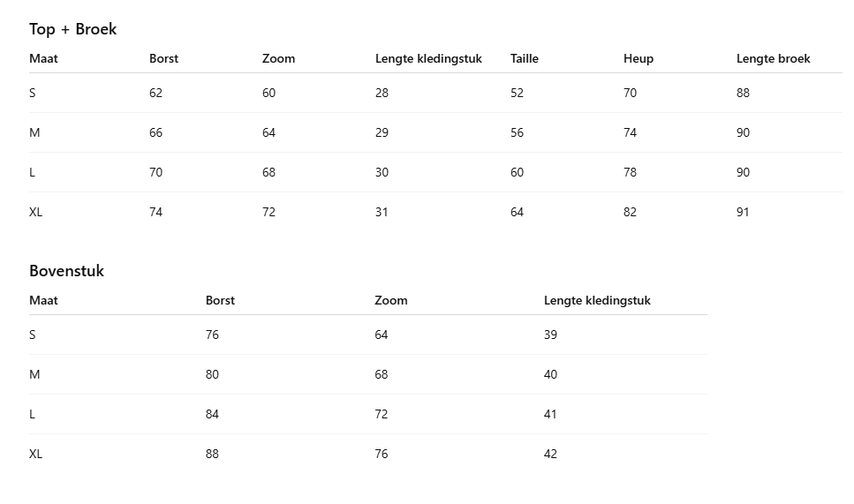Screen dimensions: 854x504
Task: Select size XL in the Bovenstuk table
Action: (35, 454)
